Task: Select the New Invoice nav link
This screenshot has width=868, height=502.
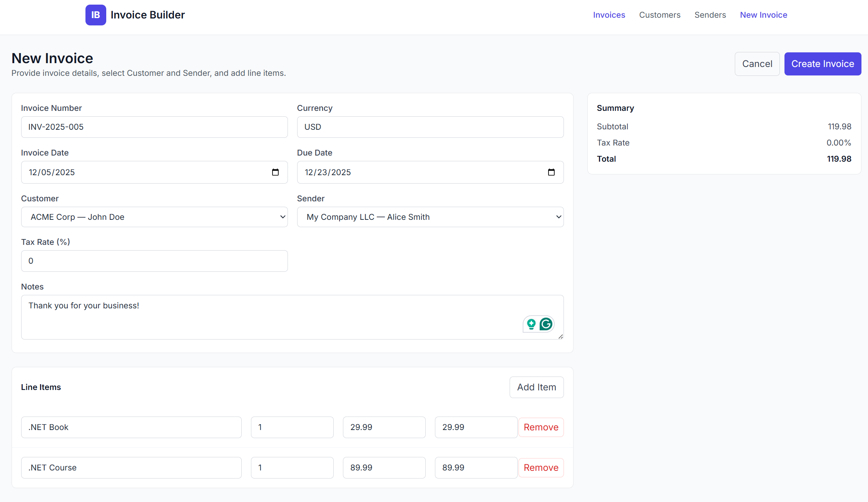Action: point(763,15)
